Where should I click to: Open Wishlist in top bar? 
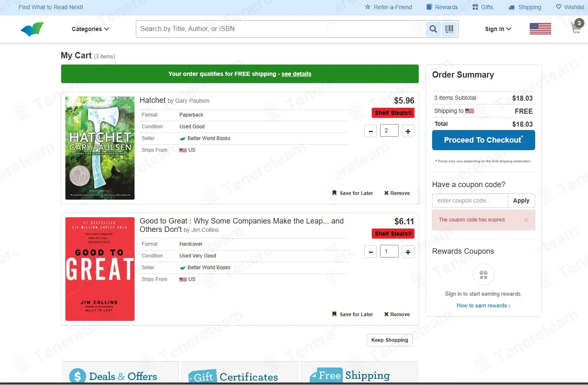[x=570, y=7]
